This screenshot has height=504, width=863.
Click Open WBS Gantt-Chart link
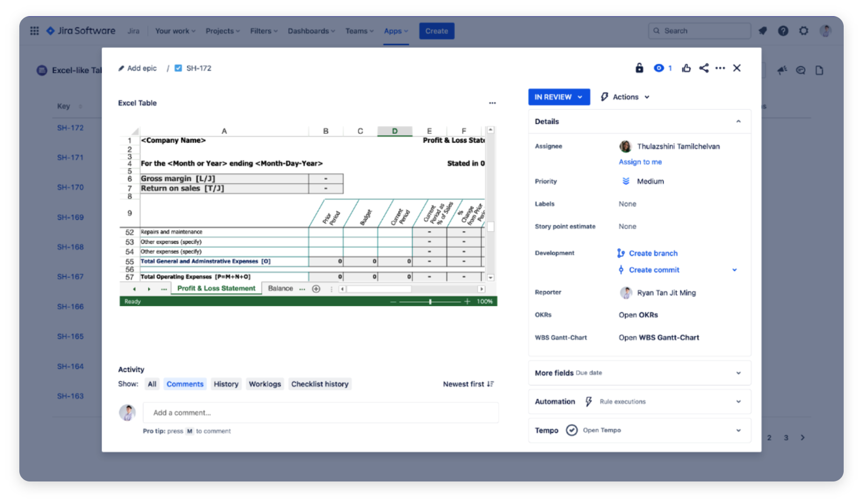pos(659,337)
